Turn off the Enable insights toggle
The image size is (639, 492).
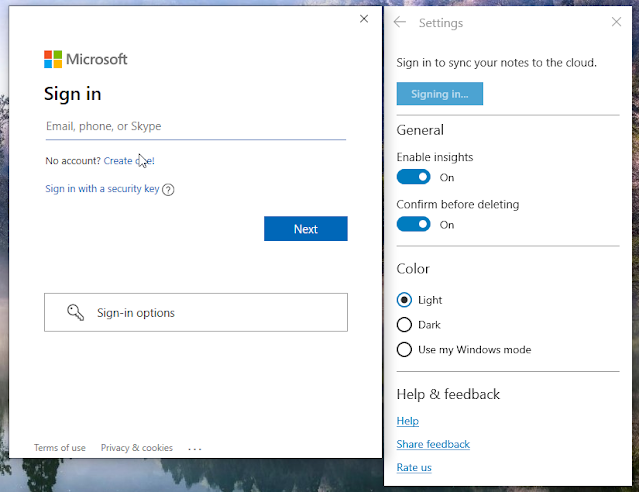click(413, 177)
